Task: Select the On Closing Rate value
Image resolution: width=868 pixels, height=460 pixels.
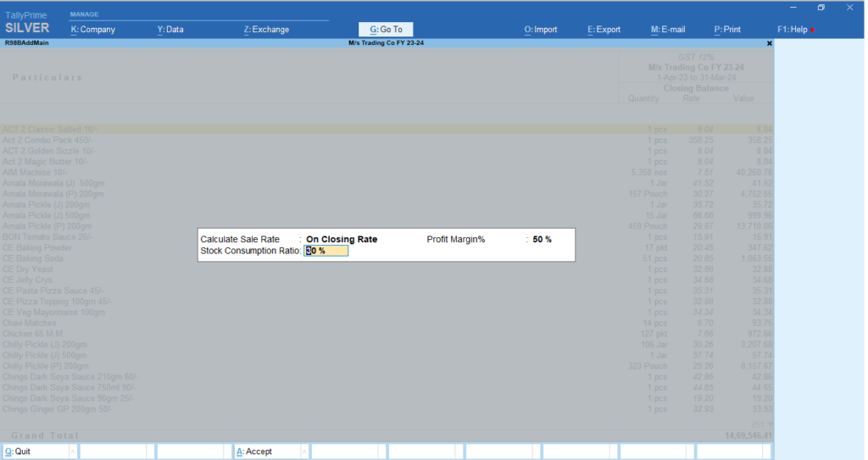Action: point(342,240)
